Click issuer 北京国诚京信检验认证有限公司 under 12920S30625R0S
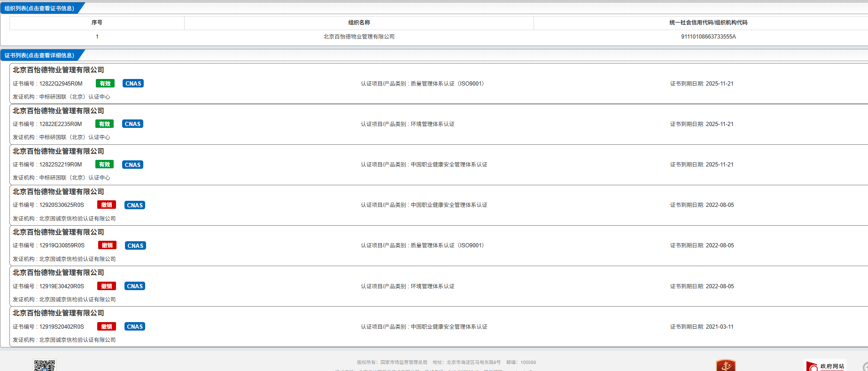This screenshot has width=868, height=371. point(77,219)
